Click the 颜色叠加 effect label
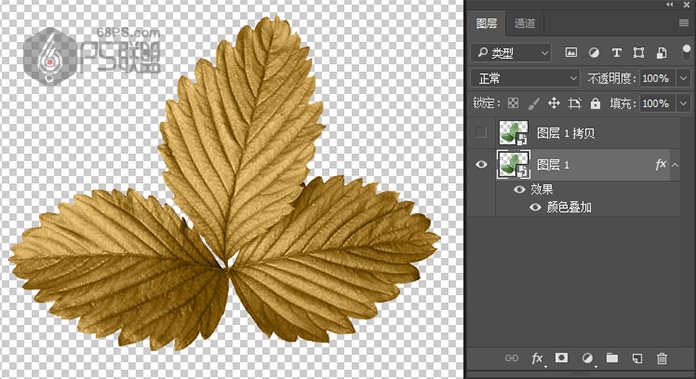Viewport: 696px width, 379px height. (569, 207)
